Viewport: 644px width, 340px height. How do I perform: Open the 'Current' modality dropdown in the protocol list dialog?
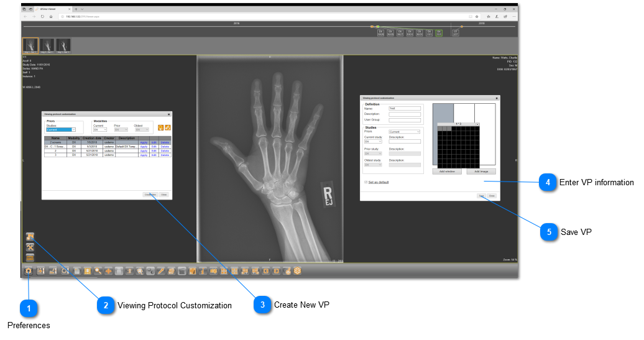click(100, 130)
